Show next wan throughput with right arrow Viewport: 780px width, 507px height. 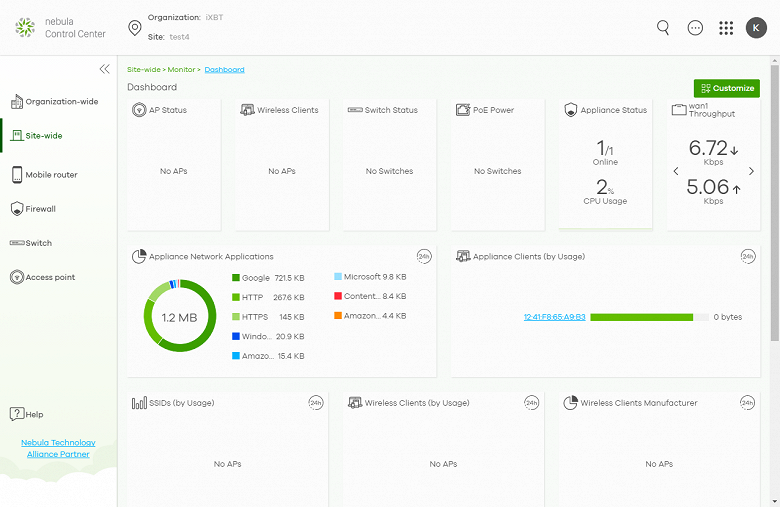(752, 171)
